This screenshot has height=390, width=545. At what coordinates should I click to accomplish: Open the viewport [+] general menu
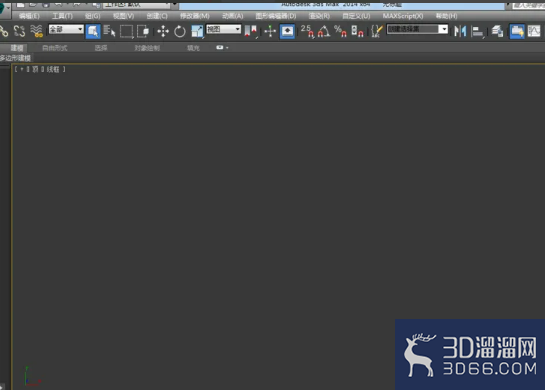click(x=22, y=70)
